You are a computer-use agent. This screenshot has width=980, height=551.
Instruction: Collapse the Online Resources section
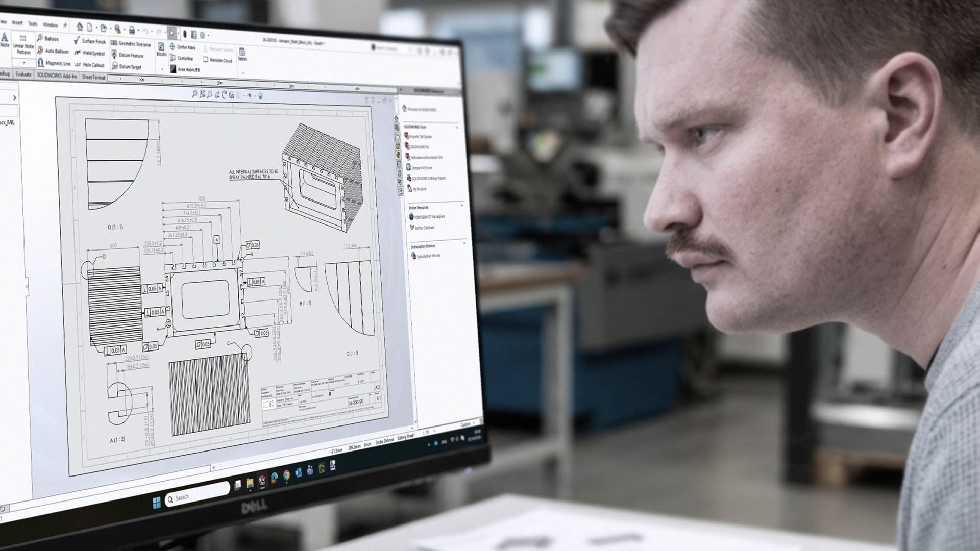point(461,205)
